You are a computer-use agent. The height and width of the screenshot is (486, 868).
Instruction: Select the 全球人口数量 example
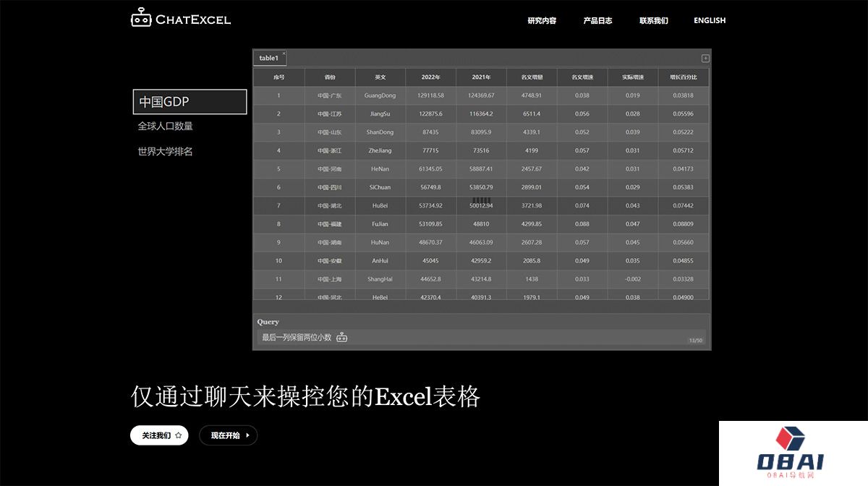click(166, 126)
